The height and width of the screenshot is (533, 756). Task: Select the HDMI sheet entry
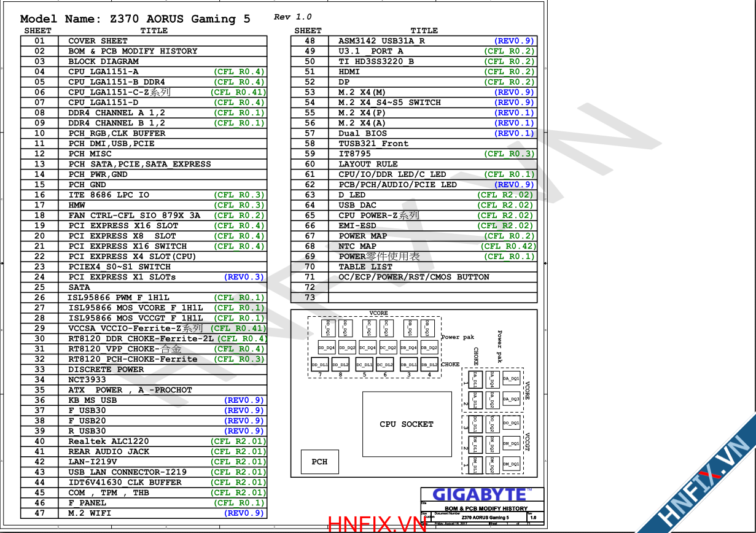coord(349,72)
